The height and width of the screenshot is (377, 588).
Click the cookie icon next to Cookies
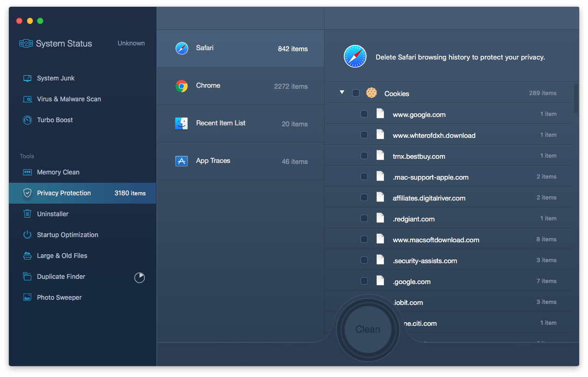point(371,92)
